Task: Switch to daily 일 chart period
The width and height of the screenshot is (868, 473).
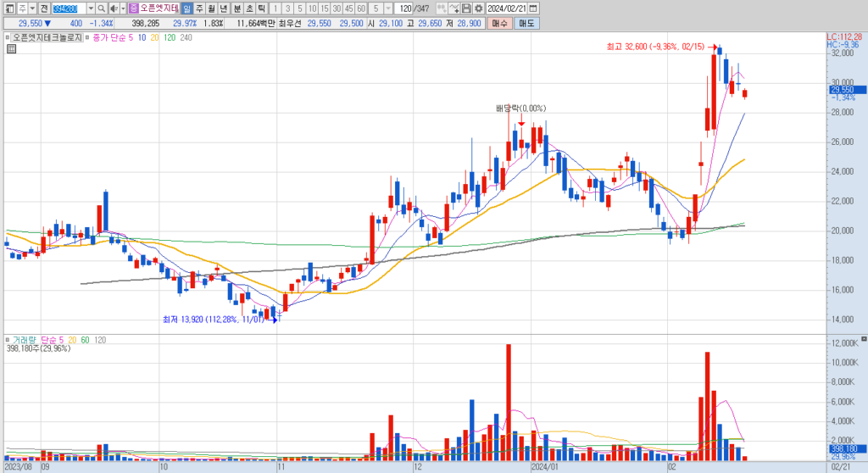Action: click(186, 8)
